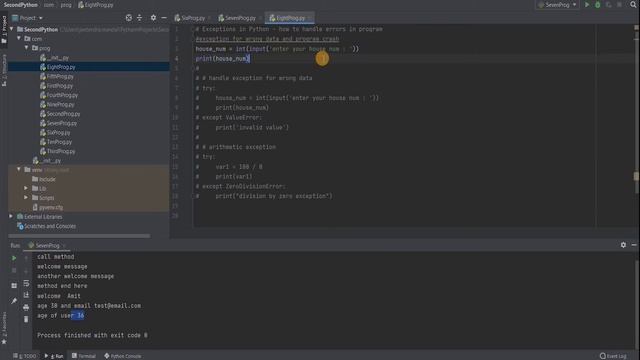Click the Stop square icon in the Run panel
Viewport: 640px width, 360px height.
click(x=14, y=271)
